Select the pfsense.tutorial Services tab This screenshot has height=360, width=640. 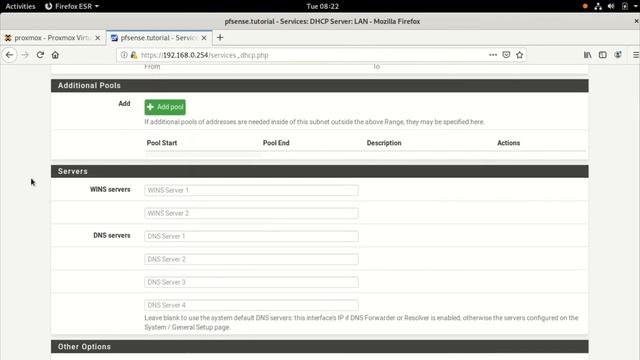pos(159,38)
